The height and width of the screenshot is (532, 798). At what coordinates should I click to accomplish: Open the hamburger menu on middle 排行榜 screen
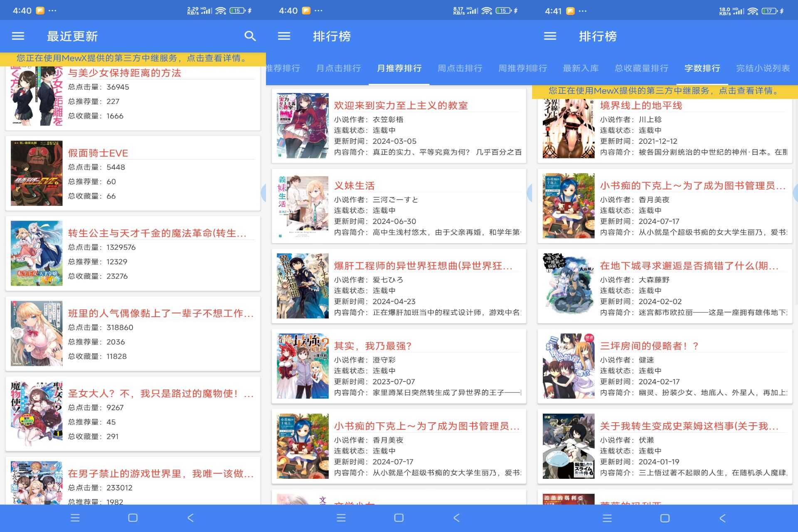point(284,37)
